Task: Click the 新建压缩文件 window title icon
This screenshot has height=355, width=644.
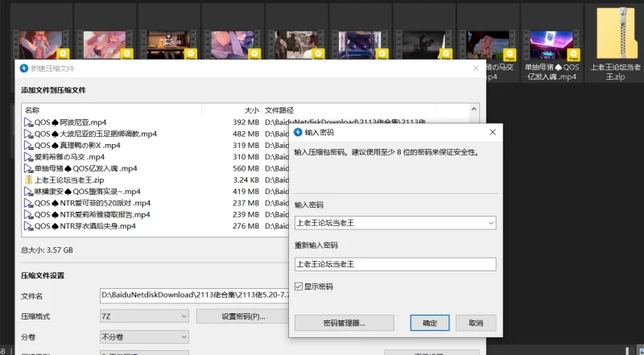Action: tap(24, 68)
